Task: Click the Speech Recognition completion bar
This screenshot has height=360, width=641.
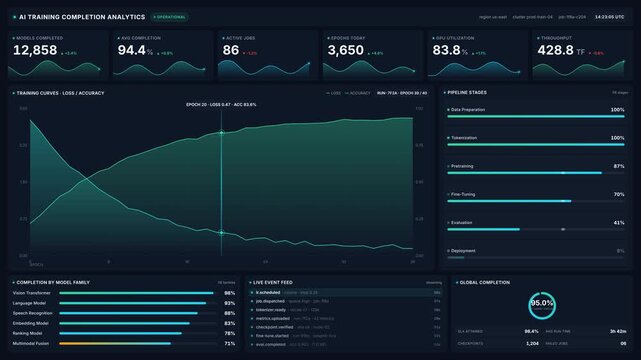Action: pos(138,313)
